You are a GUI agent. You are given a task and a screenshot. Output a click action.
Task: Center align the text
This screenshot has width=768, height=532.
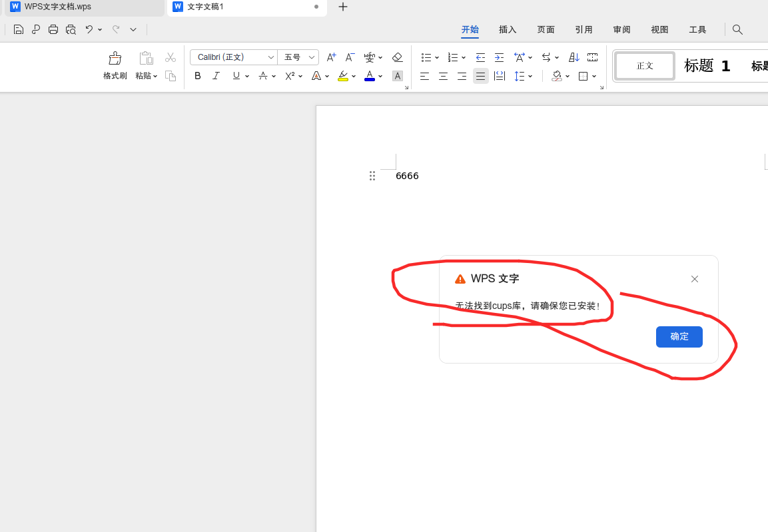[x=443, y=76]
